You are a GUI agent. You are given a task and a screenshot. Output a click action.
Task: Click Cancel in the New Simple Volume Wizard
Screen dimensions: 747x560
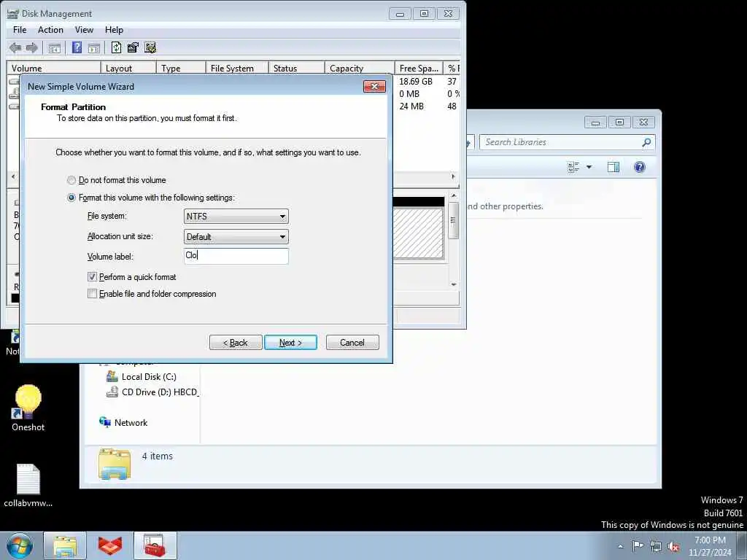[352, 343]
